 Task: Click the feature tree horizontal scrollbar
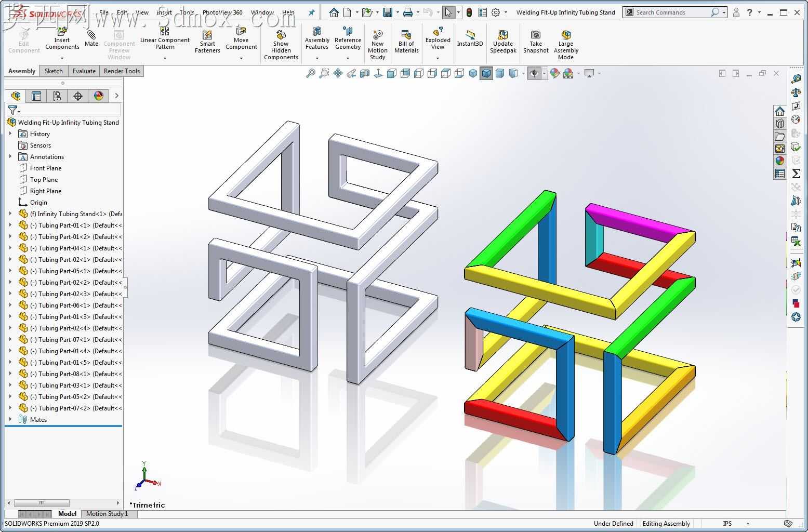coord(42,503)
